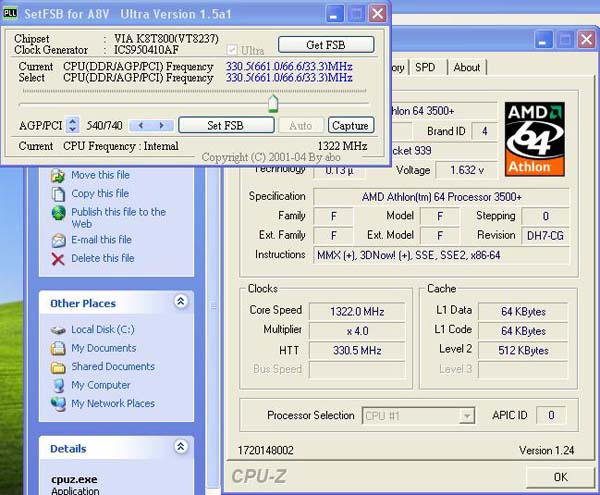Switch to the About tab in CPU-Z
Viewport: 600px width, 495px height.
(x=466, y=67)
